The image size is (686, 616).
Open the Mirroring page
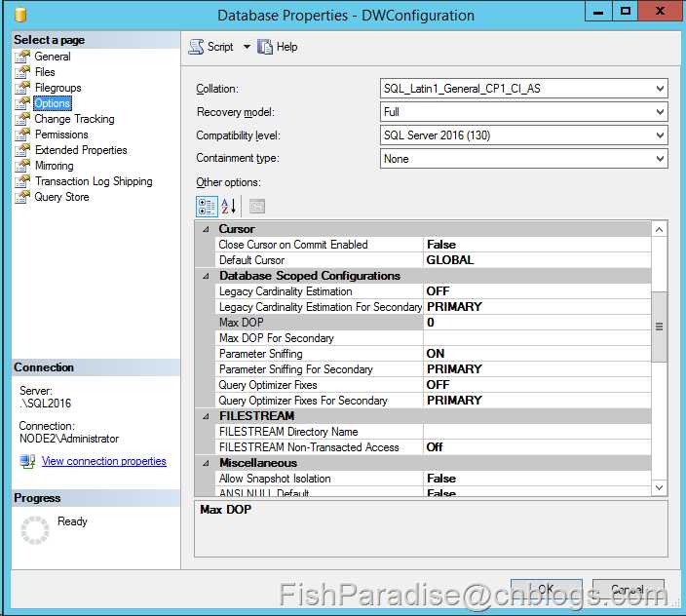tap(55, 166)
